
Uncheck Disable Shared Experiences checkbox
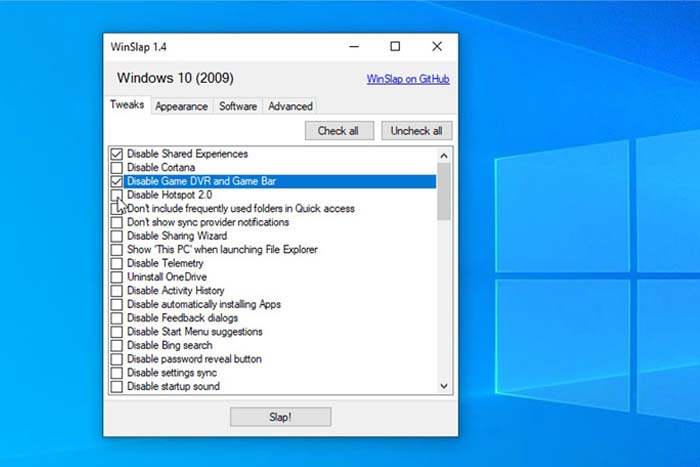[x=117, y=154]
